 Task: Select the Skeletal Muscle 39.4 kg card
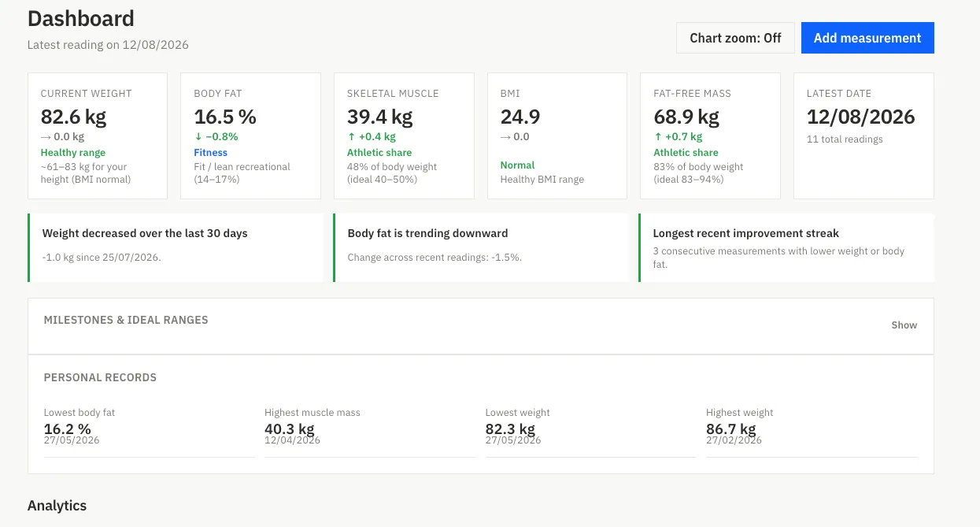click(404, 135)
